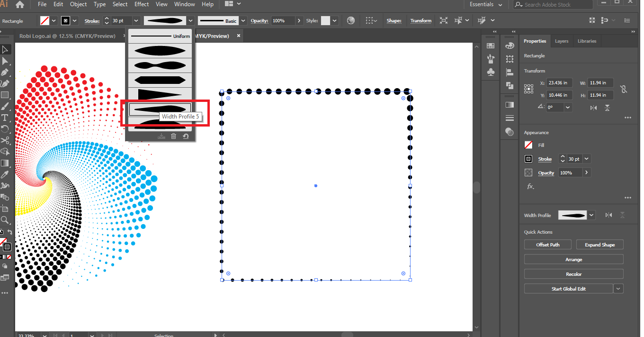Select the Pen tool in the toolbar
Screen dimensions: 644x337
5,73
